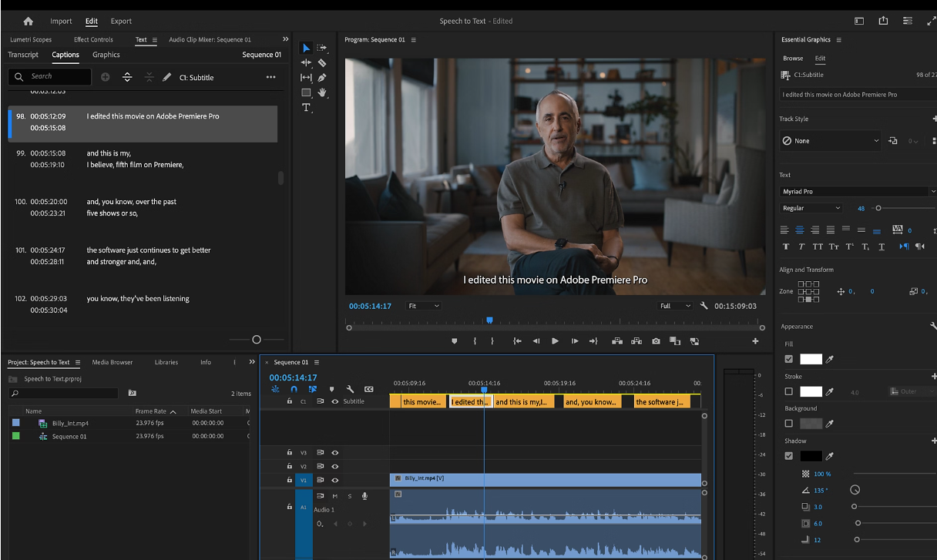Open the Track Style None dropdown
The image size is (937, 560).
click(830, 141)
